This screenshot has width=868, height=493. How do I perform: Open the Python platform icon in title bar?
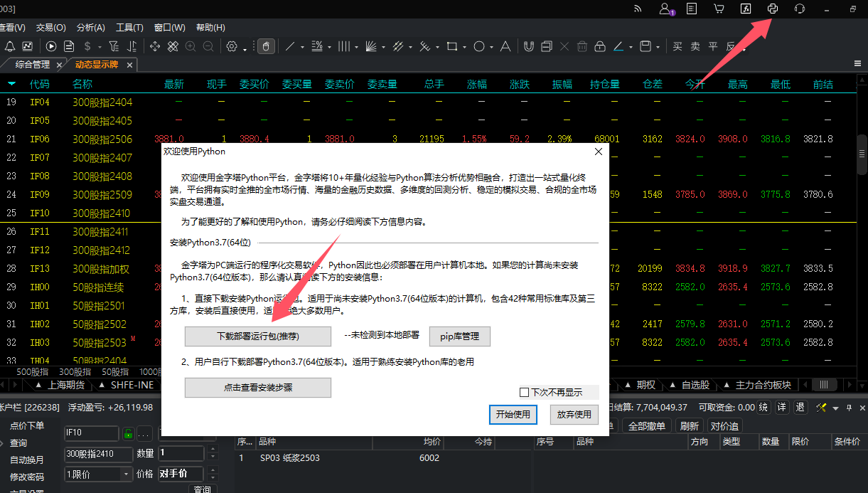[773, 9]
